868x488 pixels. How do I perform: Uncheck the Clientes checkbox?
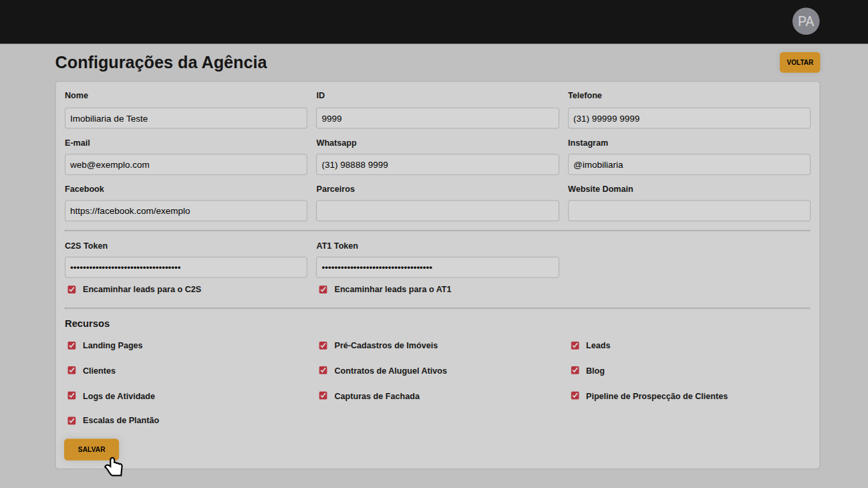click(x=71, y=370)
